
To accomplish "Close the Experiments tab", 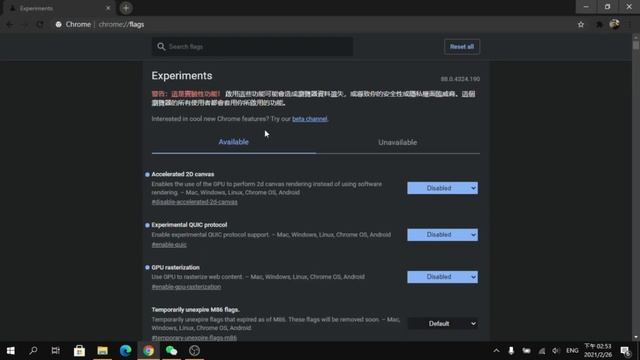I will (x=108, y=8).
